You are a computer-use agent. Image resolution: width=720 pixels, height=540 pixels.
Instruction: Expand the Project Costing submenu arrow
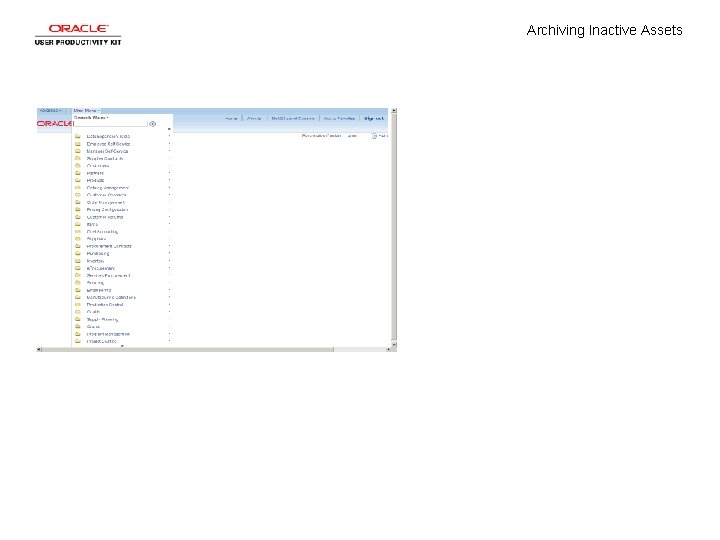click(169, 341)
